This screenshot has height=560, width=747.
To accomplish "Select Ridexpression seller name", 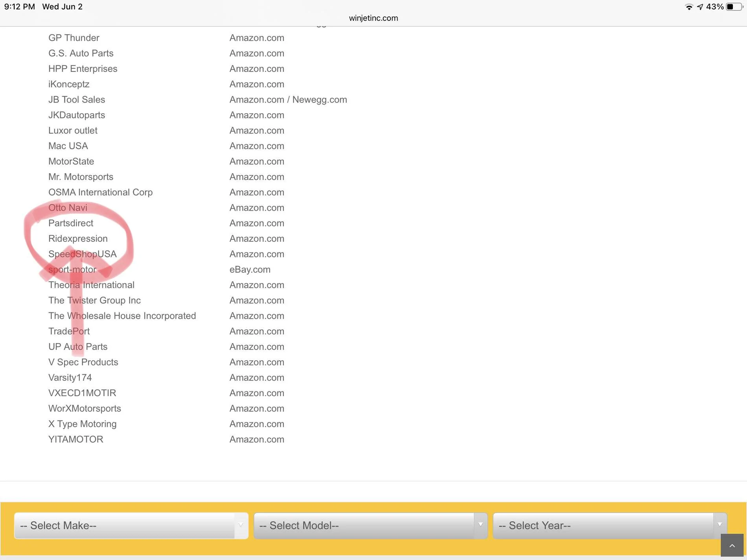I will pos(78,239).
